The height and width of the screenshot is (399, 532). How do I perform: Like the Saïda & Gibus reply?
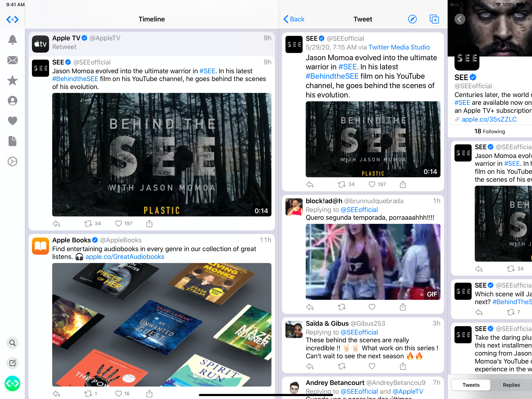372,366
